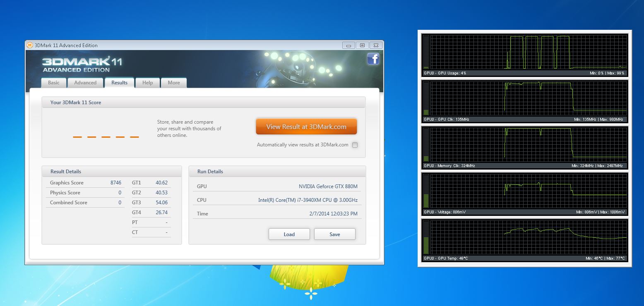Switch to the Basic tab
644x306 pixels.
[54, 83]
